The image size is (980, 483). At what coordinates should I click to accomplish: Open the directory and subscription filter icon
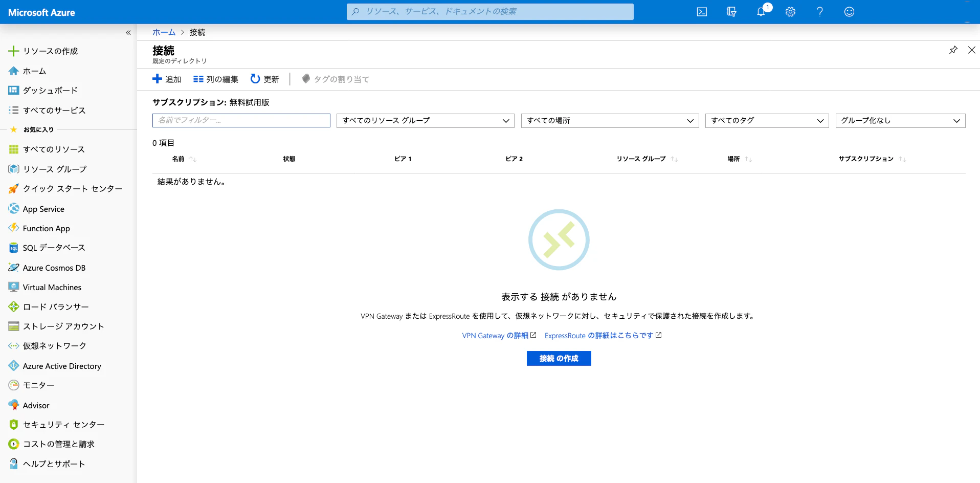(x=731, y=12)
